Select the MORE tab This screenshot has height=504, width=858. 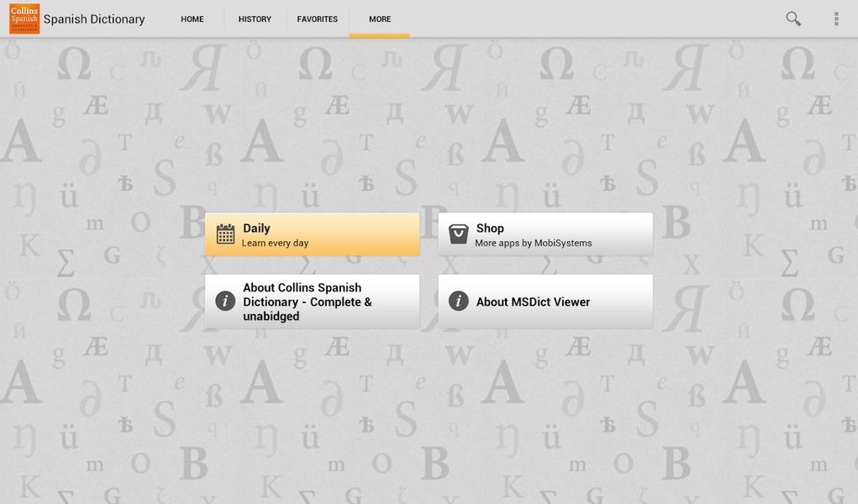pos(380,19)
